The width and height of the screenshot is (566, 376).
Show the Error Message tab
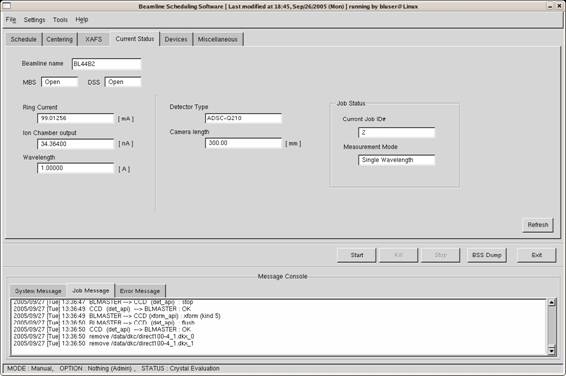(140, 291)
